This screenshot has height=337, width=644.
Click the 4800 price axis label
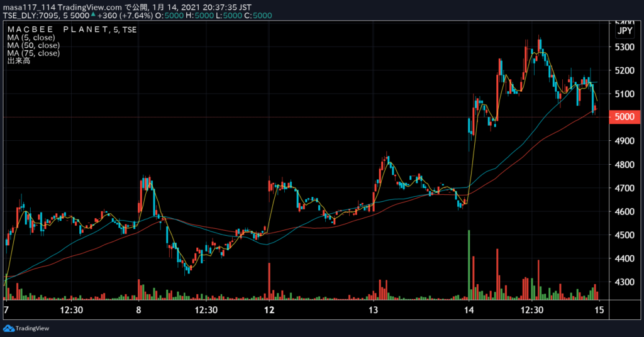click(x=625, y=165)
